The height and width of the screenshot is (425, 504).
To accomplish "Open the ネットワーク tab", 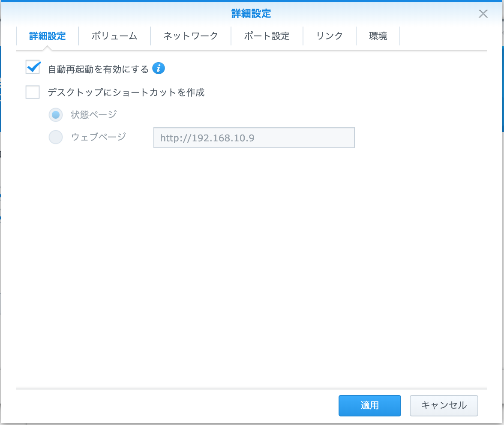I will (x=190, y=36).
